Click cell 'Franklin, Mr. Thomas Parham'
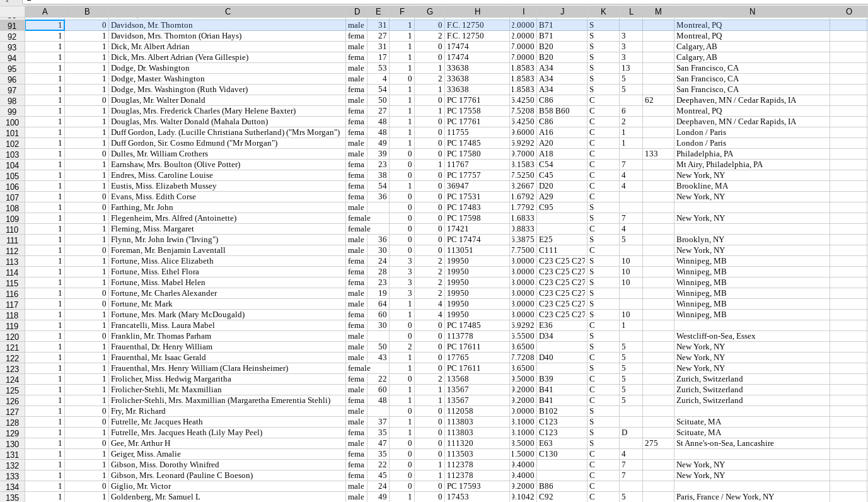868x502 pixels. pyautogui.click(x=228, y=336)
